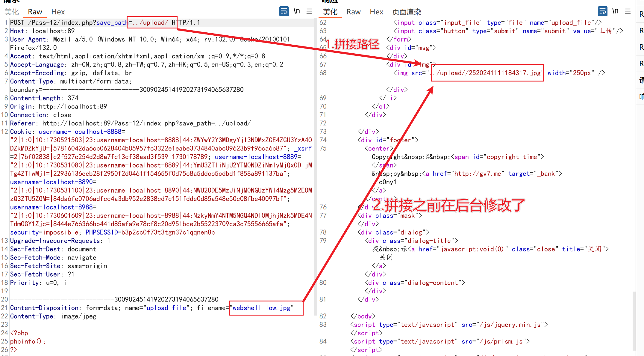Toggle word wrap icon in request panel
The width and height of the screenshot is (644, 356).
284,11
